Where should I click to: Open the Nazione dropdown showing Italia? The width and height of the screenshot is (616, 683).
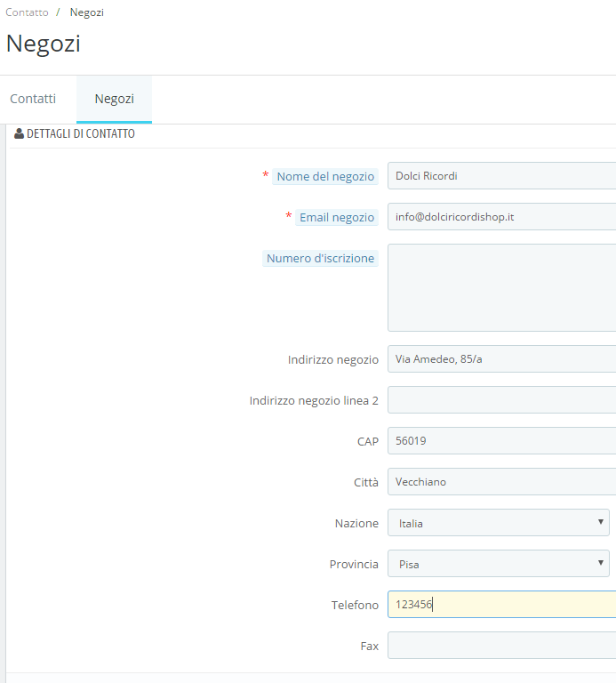click(498, 523)
